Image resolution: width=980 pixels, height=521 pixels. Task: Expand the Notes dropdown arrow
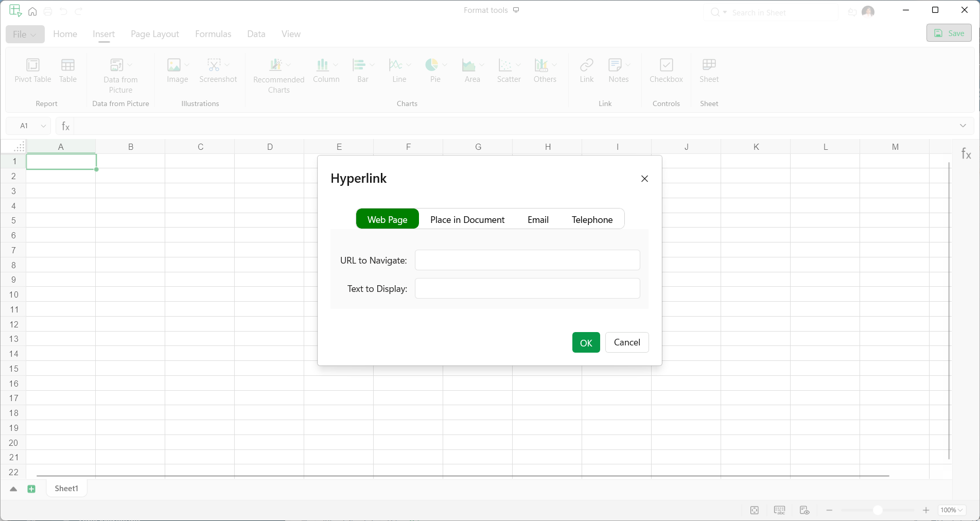[628, 65]
